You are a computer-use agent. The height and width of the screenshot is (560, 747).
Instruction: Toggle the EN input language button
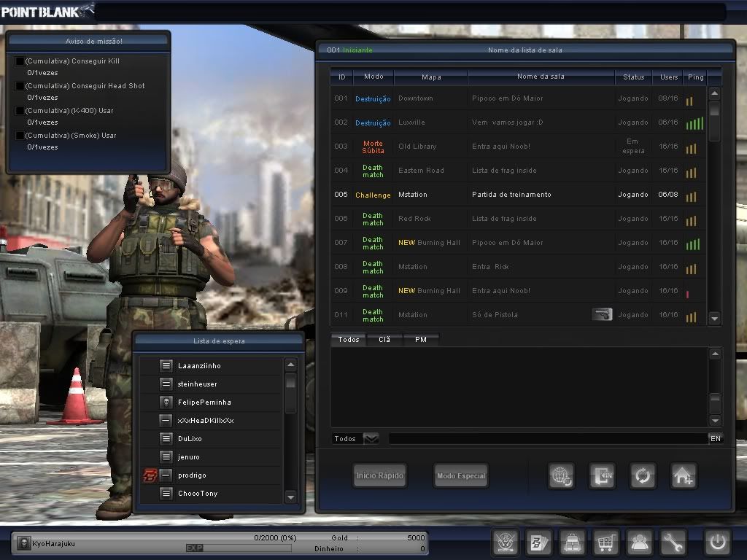[716, 438]
